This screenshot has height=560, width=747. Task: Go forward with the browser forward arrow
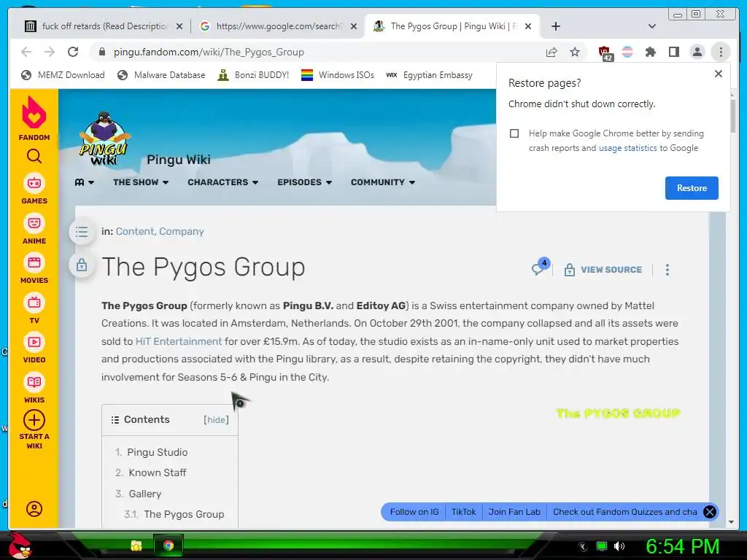49,52
